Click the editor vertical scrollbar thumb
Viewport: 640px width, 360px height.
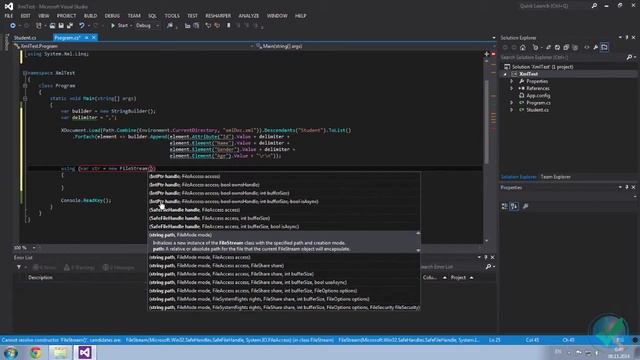487,122
